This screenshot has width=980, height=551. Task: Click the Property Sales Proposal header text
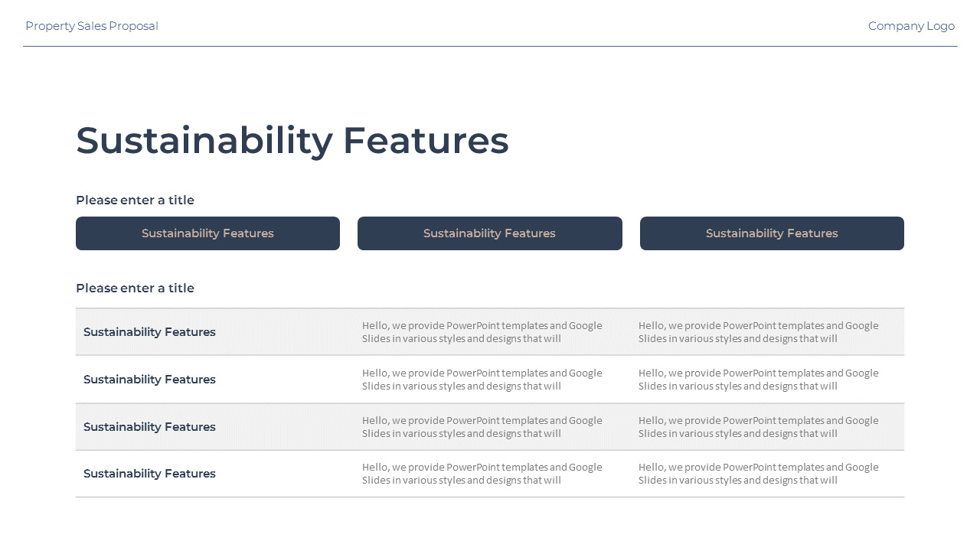click(x=92, y=26)
